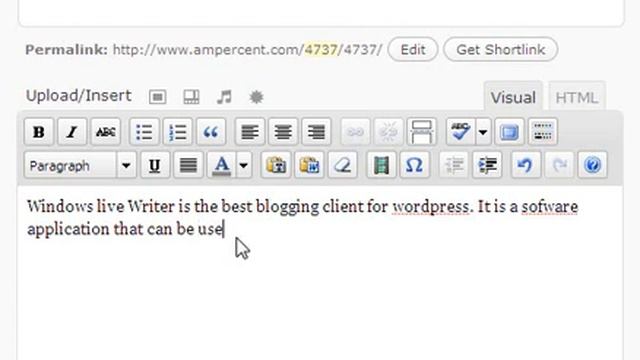Open the Paragraph format dropdown

click(80, 165)
